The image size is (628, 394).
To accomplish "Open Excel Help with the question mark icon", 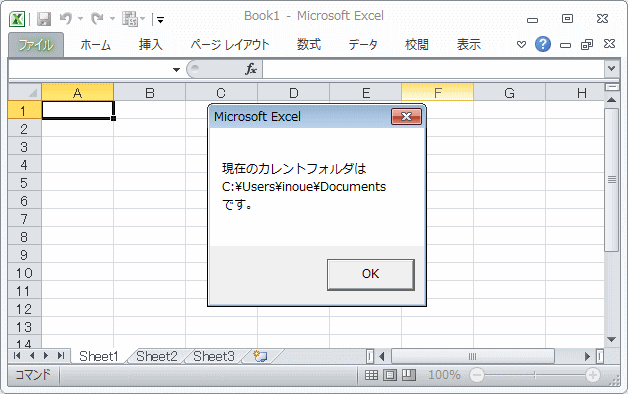I will [x=543, y=44].
